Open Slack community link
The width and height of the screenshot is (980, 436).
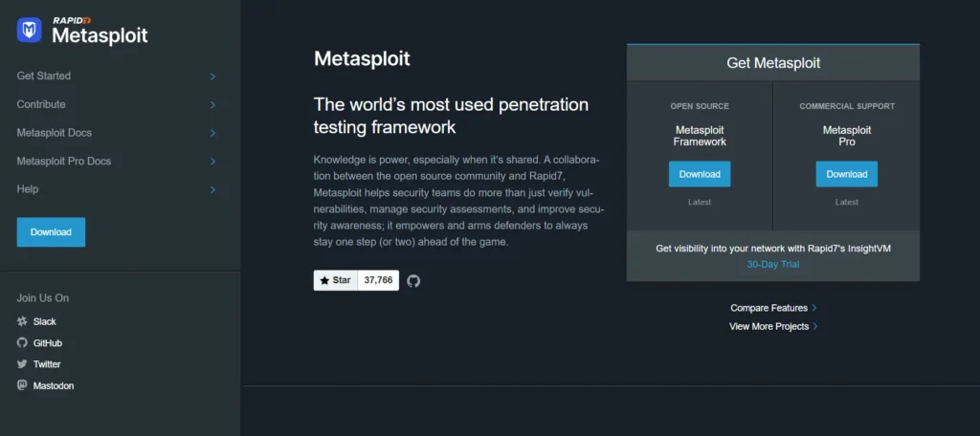click(x=44, y=321)
